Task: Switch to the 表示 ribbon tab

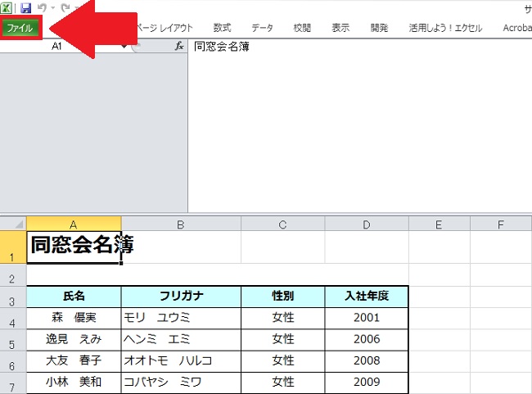Action: coord(340,27)
